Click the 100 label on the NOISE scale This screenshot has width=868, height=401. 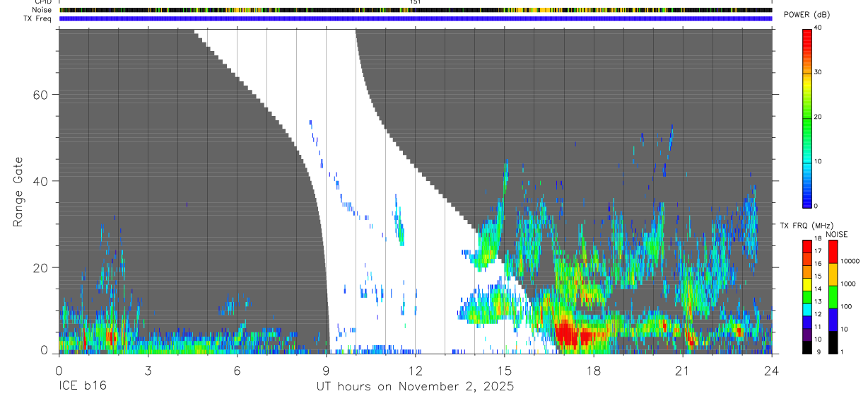pyautogui.click(x=847, y=307)
